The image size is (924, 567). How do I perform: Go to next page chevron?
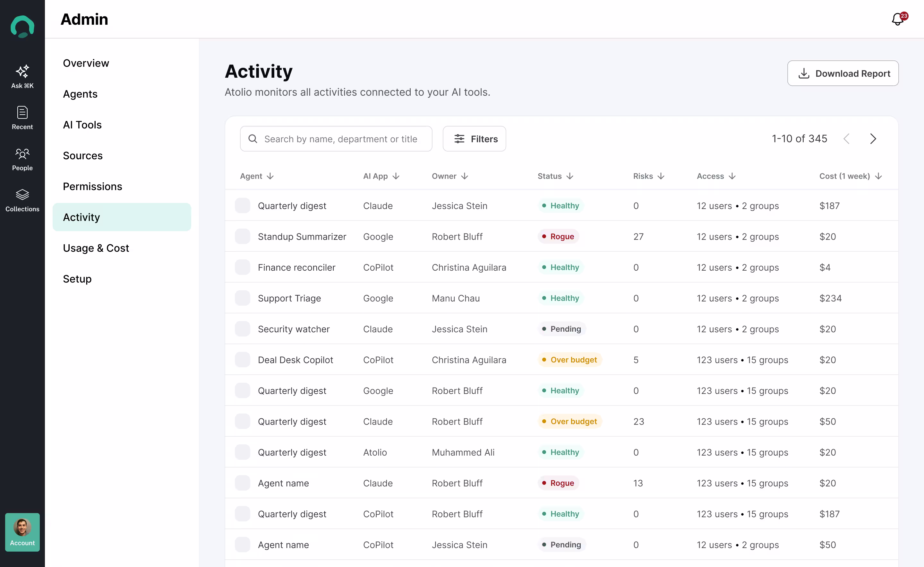tap(873, 139)
